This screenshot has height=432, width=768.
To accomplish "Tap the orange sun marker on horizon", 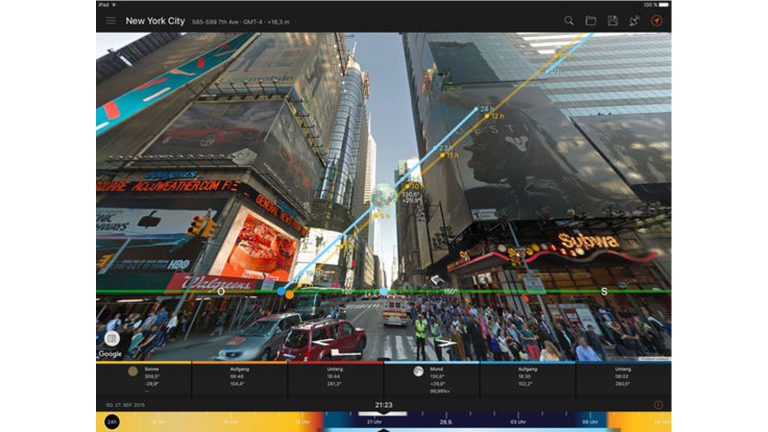I will click(289, 294).
